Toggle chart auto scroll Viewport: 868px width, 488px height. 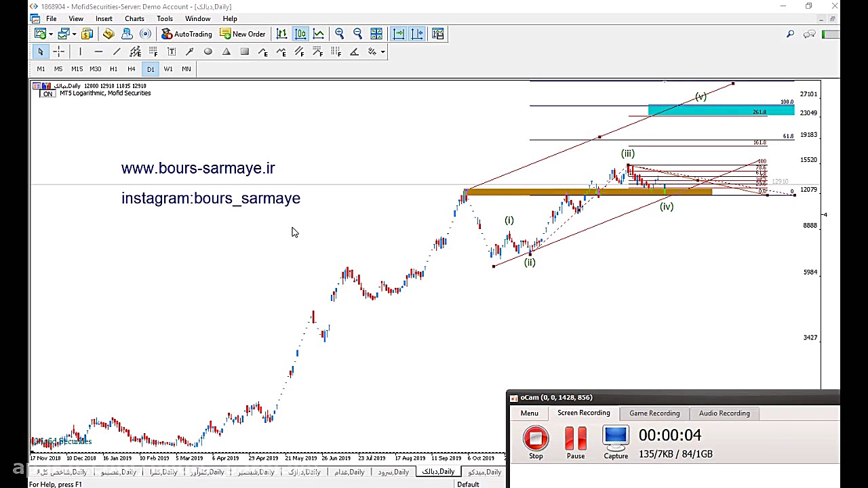pyautogui.click(x=398, y=34)
